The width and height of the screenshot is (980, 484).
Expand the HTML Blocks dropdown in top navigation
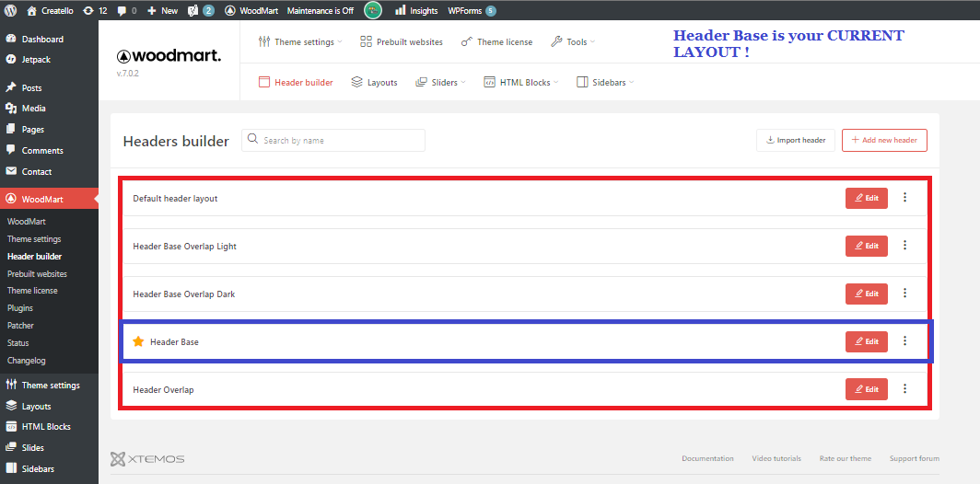click(520, 83)
